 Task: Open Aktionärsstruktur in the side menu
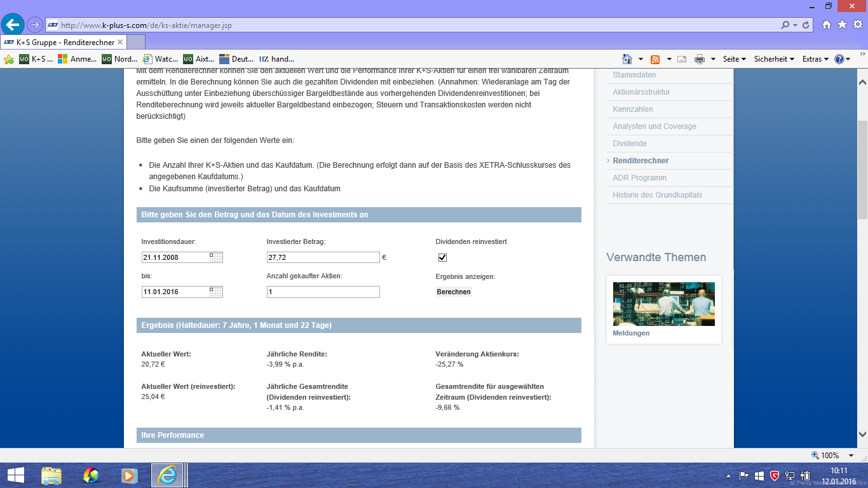point(641,92)
